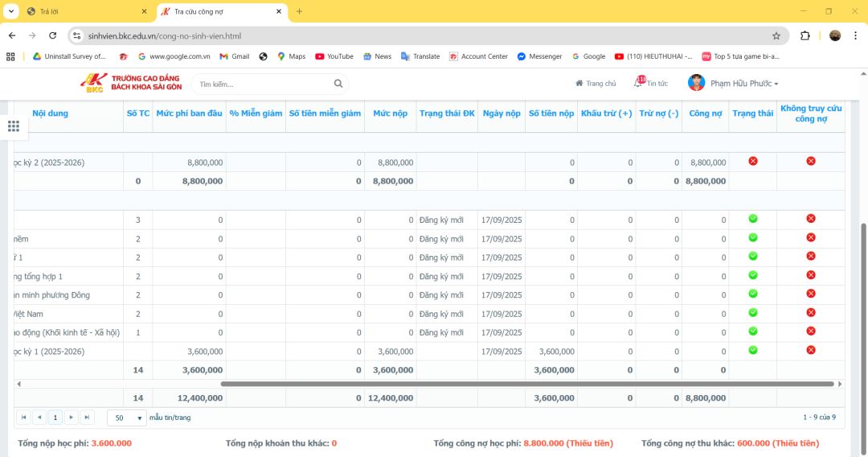Click red Không truy cứu icon for học kỳ 2
This screenshot has width=868, height=457.
click(x=810, y=162)
